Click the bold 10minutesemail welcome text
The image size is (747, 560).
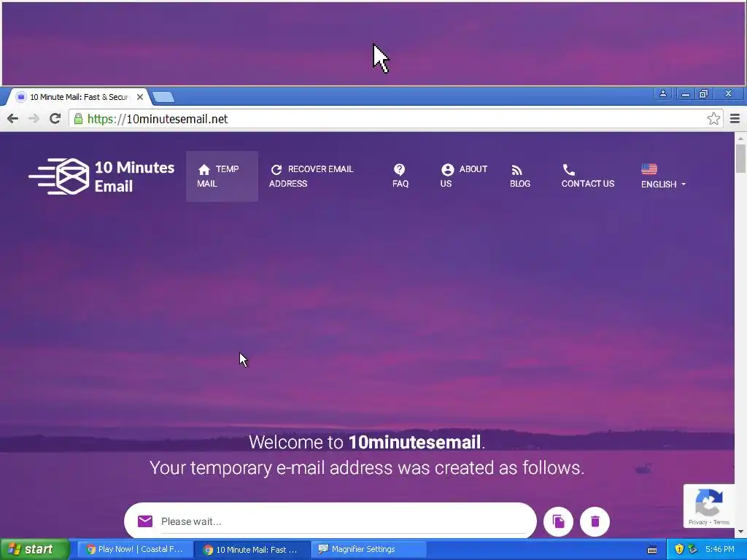click(x=414, y=442)
